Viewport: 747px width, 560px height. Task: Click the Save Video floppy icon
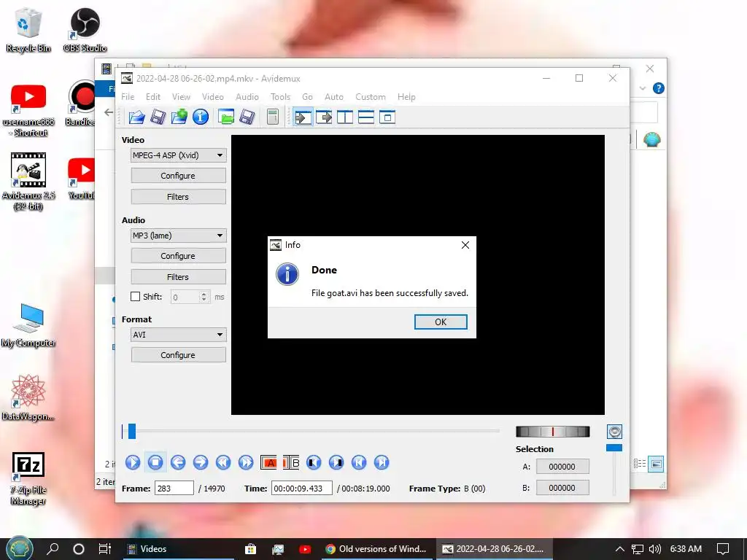point(158,117)
